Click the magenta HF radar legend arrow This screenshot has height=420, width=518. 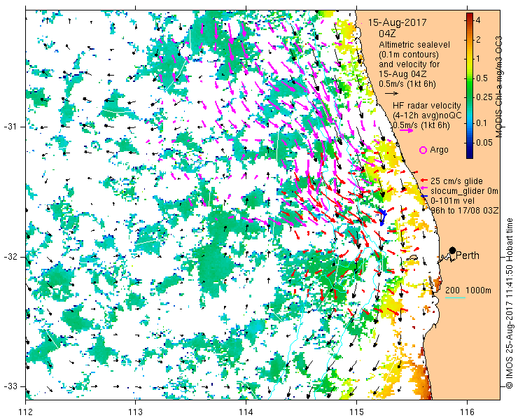[406, 130]
